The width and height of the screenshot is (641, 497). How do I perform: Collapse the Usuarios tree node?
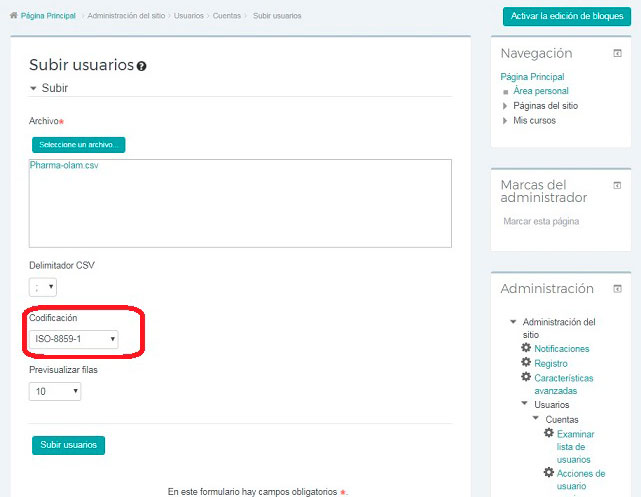[524, 403]
